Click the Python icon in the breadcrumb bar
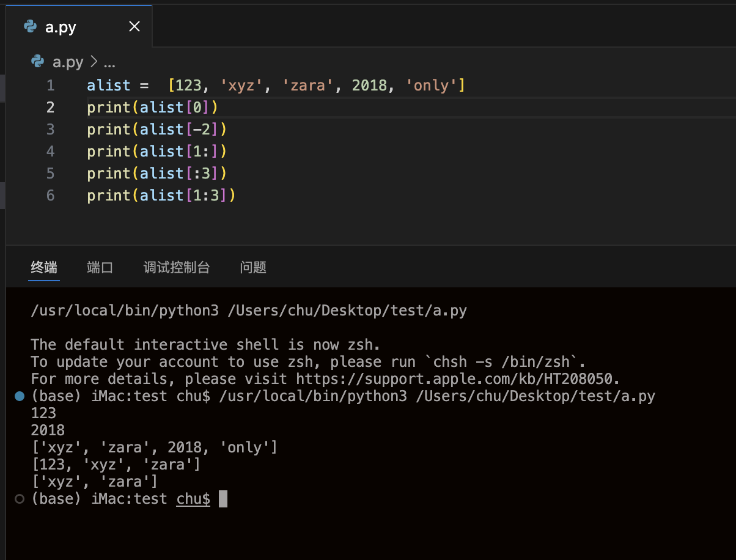Screen dimensions: 736x560 click(x=37, y=62)
